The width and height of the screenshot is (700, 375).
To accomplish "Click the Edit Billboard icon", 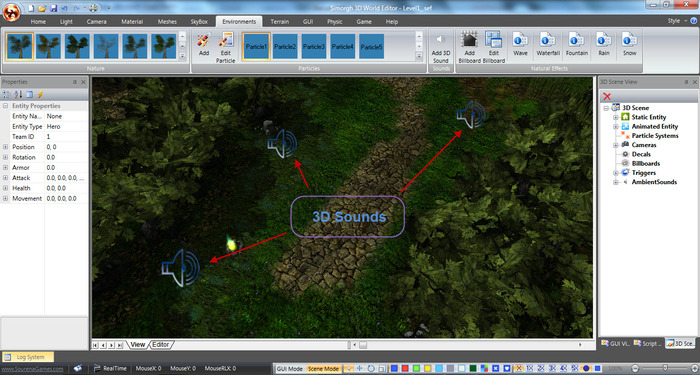I will (x=493, y=48).
